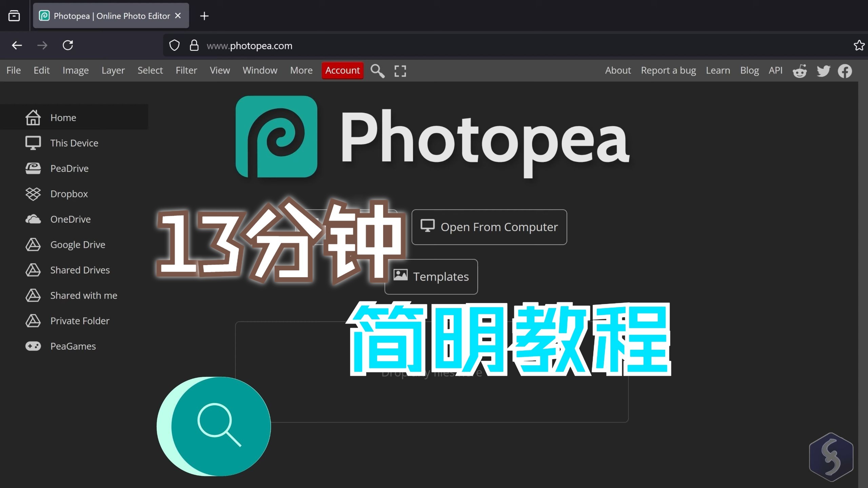The image size is (868, 488).
Task: Open Dropbox in the sidebar
Action: coord(74,194)
